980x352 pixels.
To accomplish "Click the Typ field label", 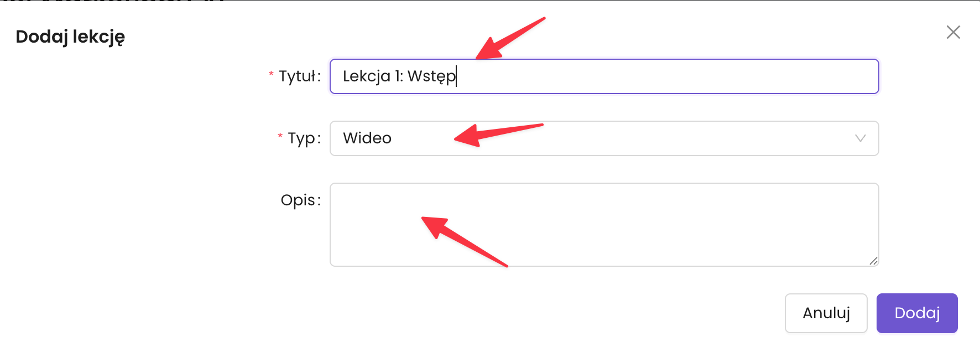I will tap(304, 138).
